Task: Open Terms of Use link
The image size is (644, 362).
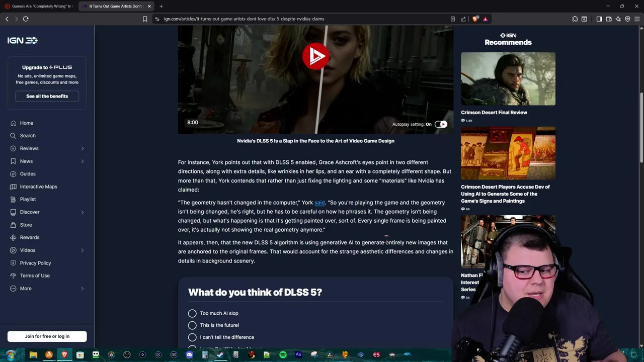Action: tap(35, 276)
